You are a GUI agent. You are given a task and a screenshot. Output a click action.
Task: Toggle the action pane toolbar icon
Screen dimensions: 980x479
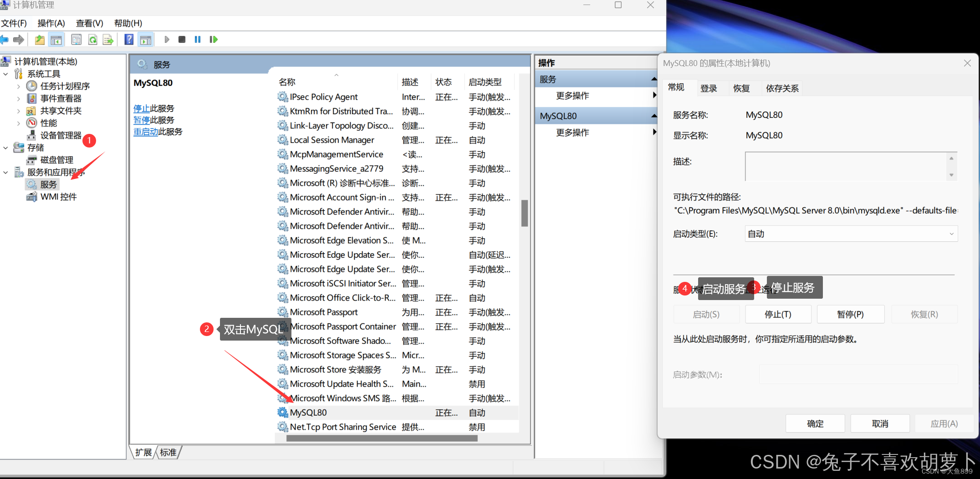(146, 40)
